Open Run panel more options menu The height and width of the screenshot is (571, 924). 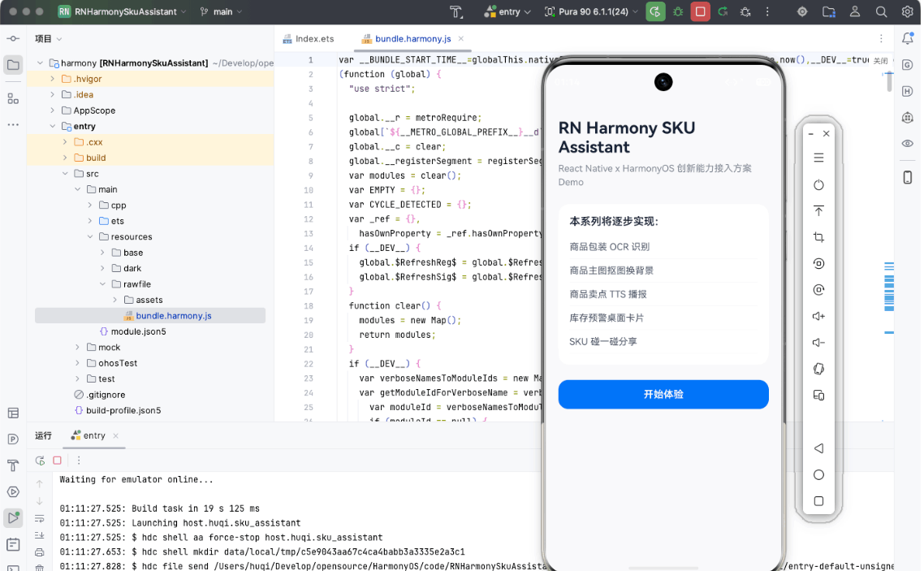click(79, 461)
